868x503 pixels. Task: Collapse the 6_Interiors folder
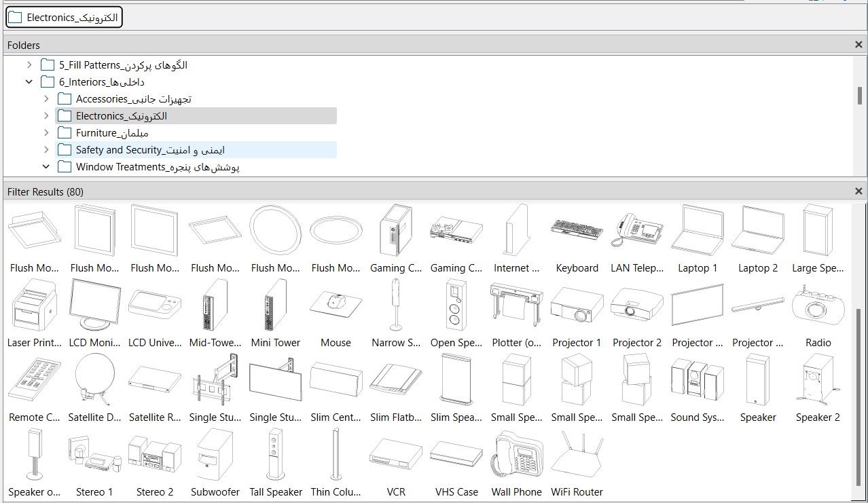[x=29, y=82]
